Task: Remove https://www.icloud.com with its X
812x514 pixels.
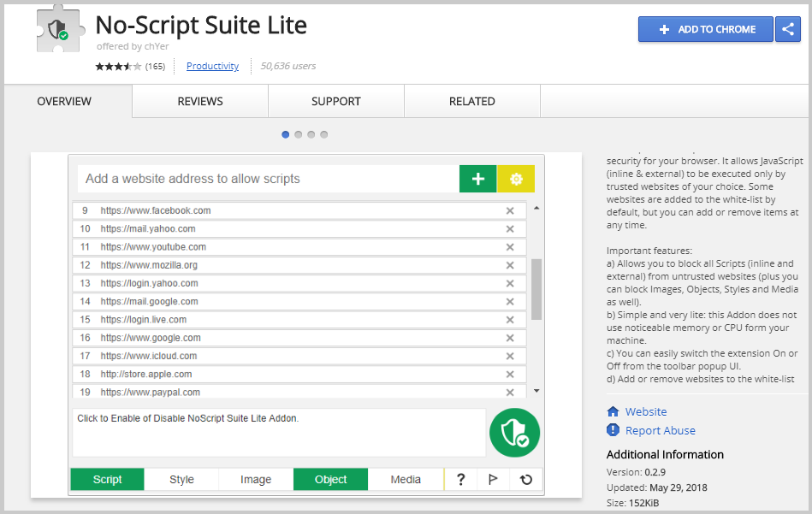Action: (510, 356)
